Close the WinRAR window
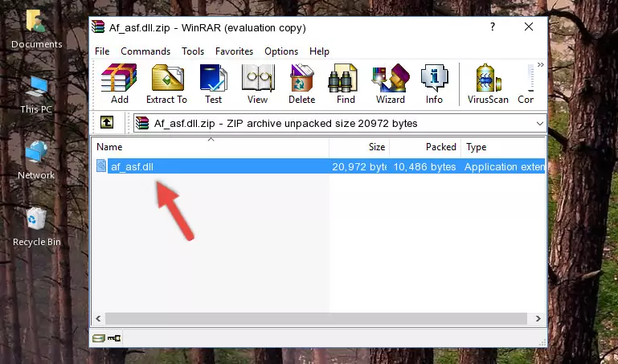This screenshot has height=364, width=618. (x=529, y=27)
